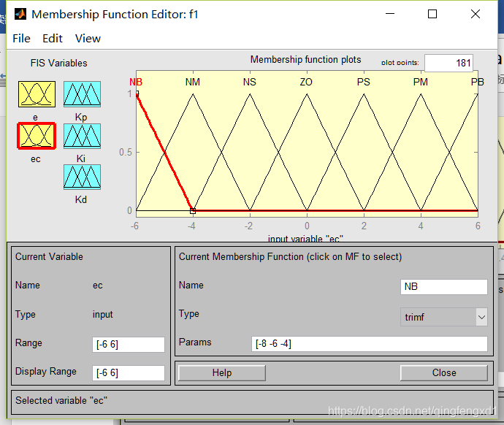Image resolution: width=504 pixels, height=425 pixels.
Task: Open the File menu
Action: (x=21, y=39)
